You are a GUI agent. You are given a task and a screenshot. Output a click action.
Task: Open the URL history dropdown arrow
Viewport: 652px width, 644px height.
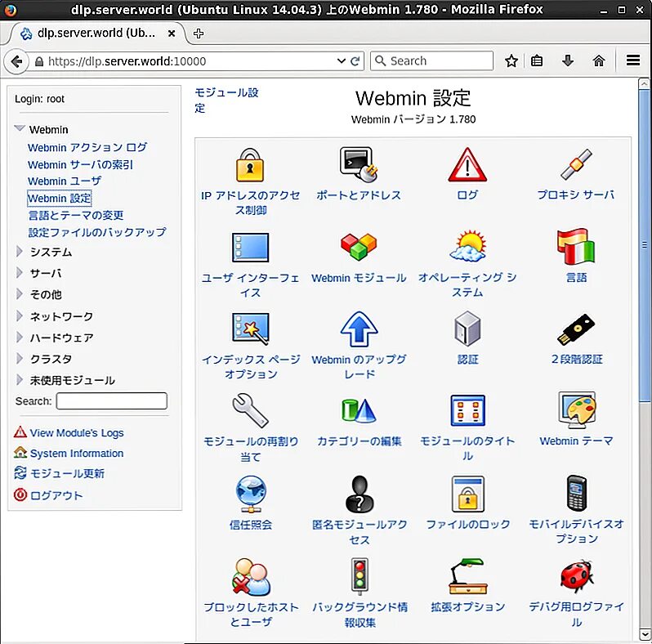coord(341,61)
